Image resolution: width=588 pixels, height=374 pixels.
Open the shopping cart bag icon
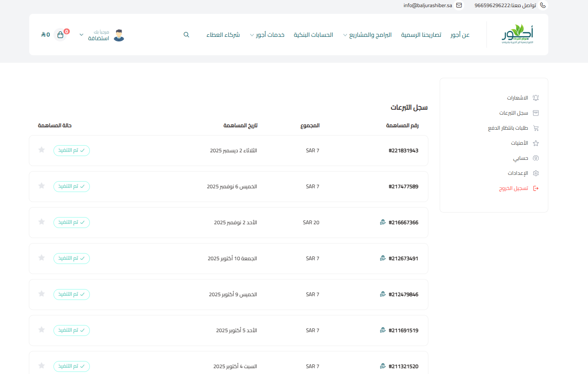pyautogui.click(x=60, y=35)
